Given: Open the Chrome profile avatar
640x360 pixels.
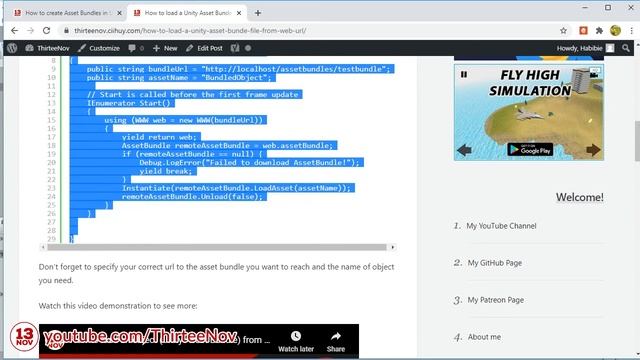Looking at the screenshot, I should click(615, 31).
